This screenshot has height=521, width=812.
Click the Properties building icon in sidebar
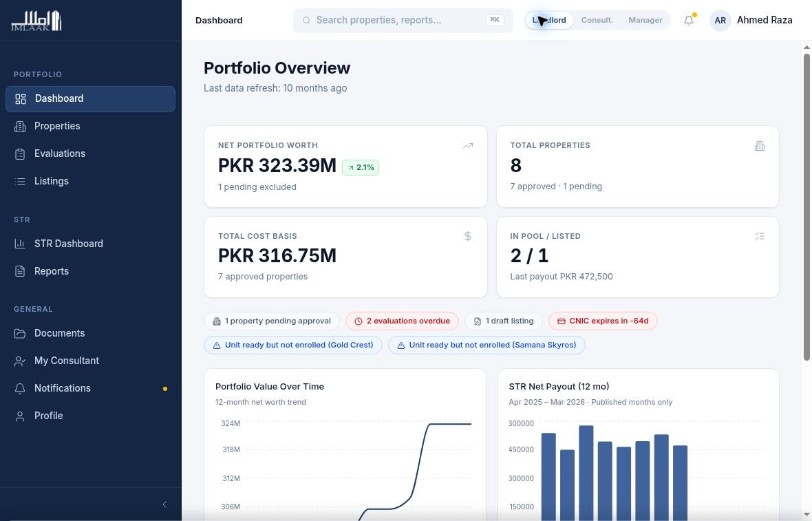(x=20, y=127)
